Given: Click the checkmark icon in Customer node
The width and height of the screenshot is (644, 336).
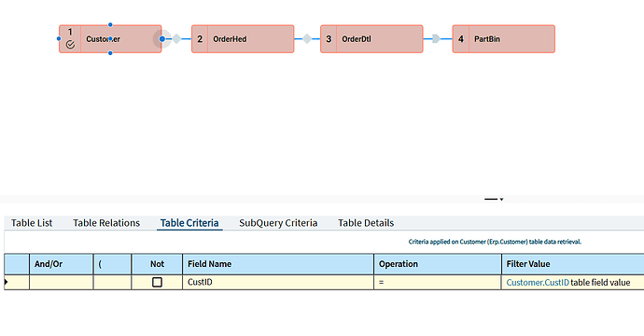Looking at the screenshot, I should tap(70, 45).
